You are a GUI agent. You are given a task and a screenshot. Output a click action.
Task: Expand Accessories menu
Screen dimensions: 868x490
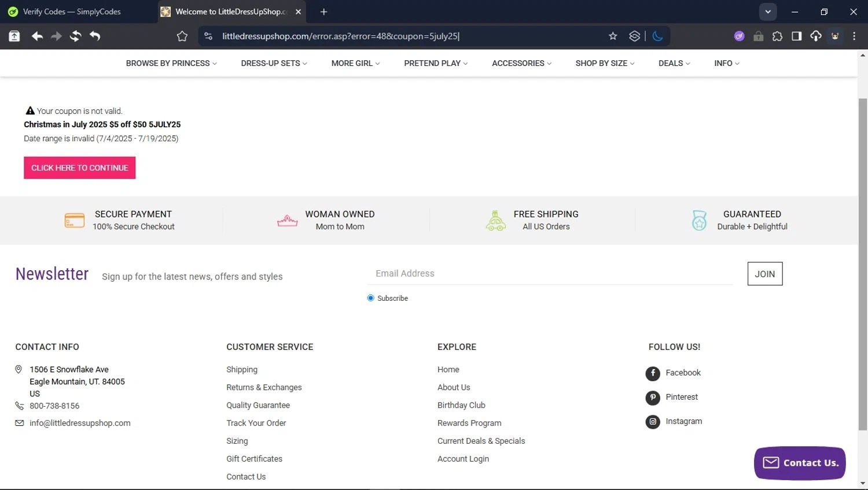(x=521, y=63)
